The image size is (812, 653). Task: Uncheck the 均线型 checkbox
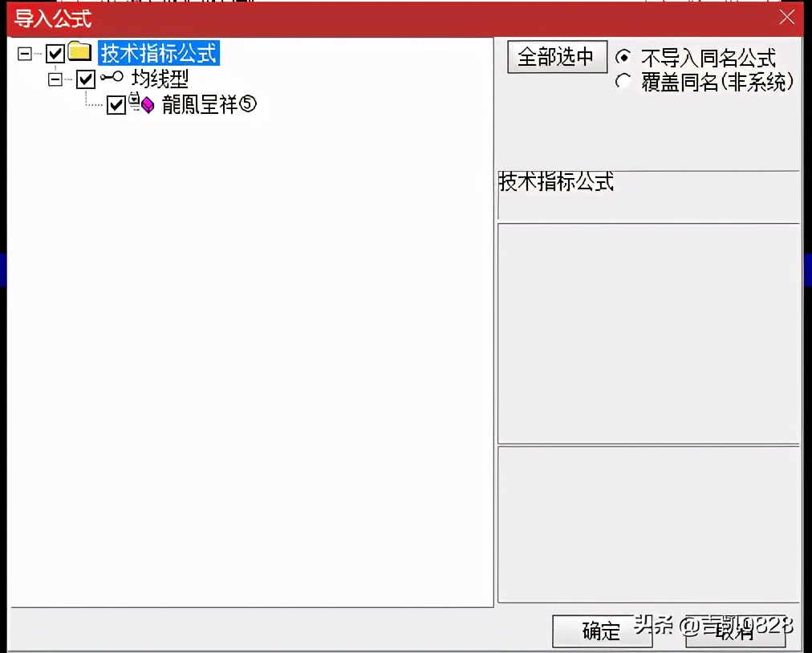click(86, 79)
